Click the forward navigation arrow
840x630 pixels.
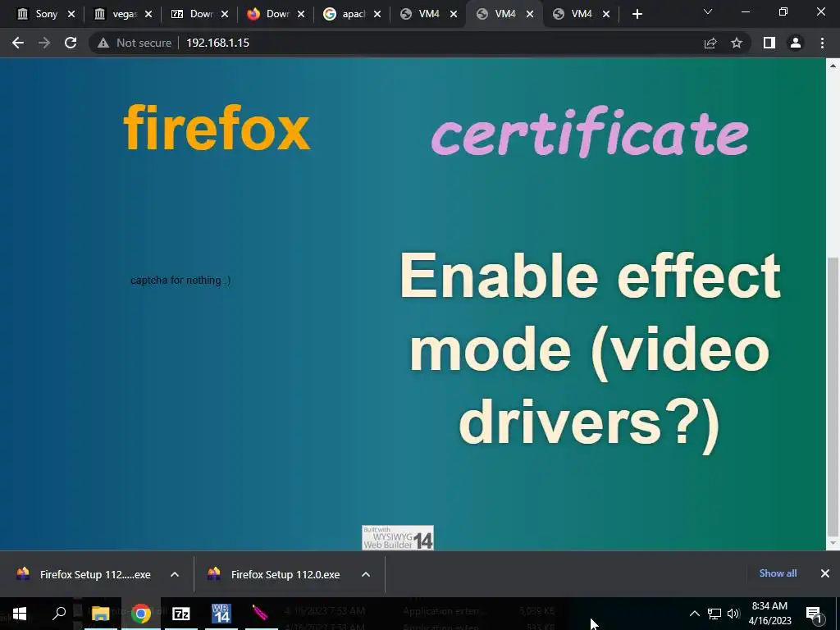pyautogui.click(x=44, y=43)
